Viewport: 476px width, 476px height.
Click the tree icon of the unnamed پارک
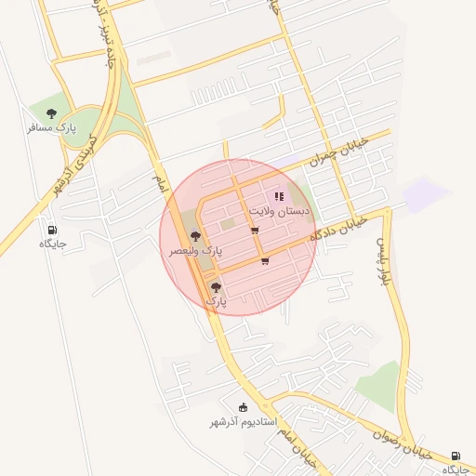(x=216, y=287)
